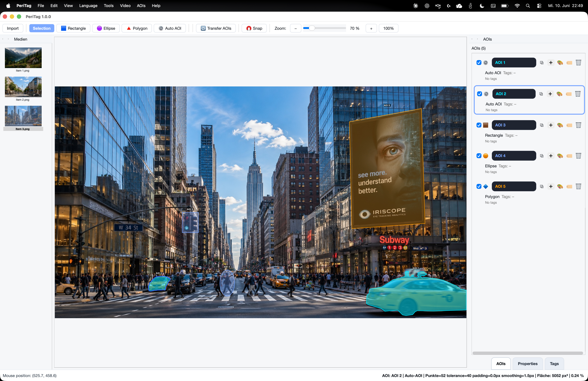Click the AOI 5 name field
Viewport: 588px width, 381px height.
514,186
